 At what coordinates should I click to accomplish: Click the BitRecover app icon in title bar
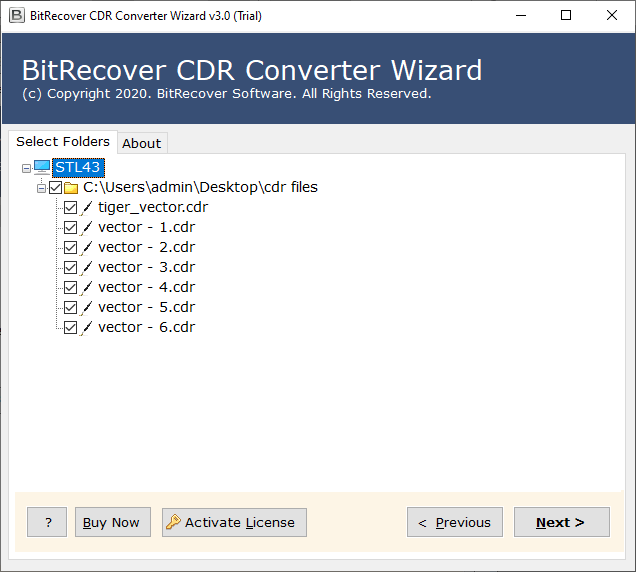point(17,15)
